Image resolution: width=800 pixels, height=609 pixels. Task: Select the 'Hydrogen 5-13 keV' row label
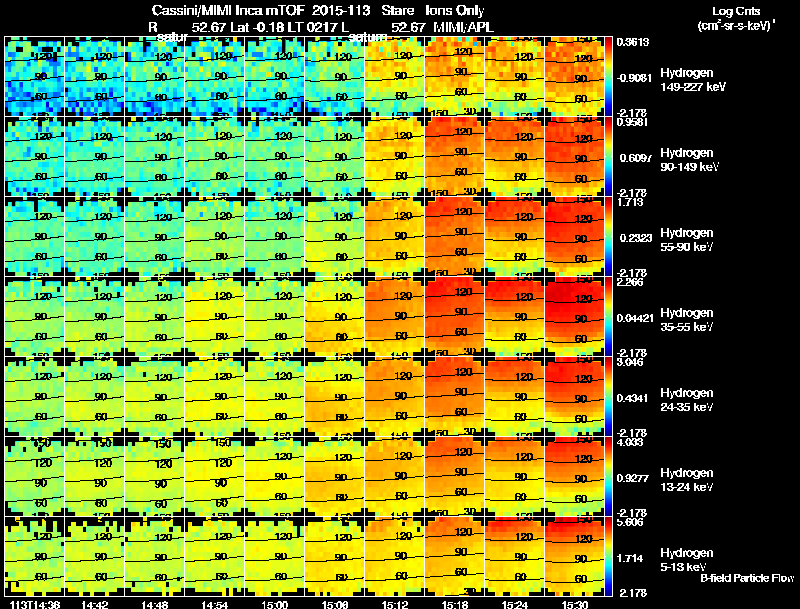pos(687,560)
